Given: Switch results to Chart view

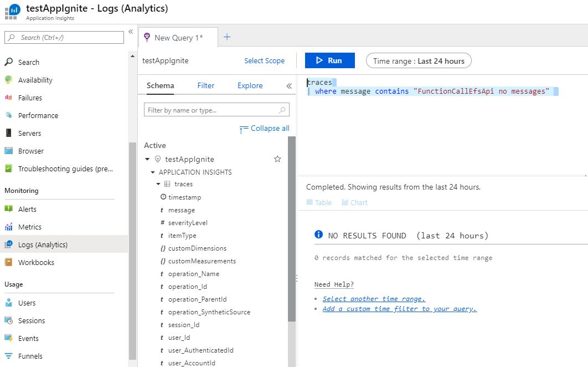Looking at the screenshot, I should click(354, 202).
